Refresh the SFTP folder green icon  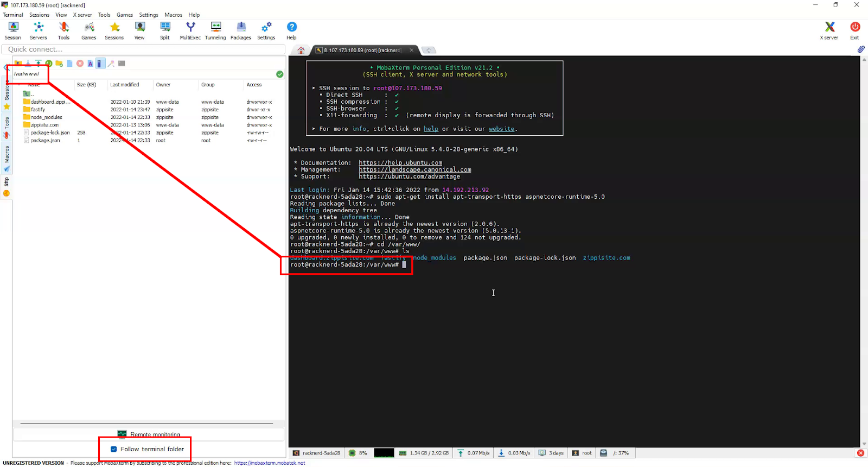point(49,64)
